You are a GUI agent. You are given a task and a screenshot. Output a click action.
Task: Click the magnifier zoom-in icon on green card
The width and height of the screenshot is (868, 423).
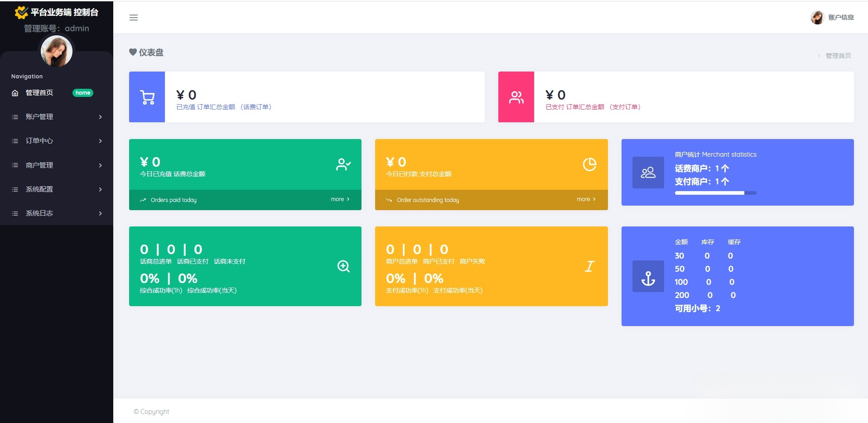[343, 266]
